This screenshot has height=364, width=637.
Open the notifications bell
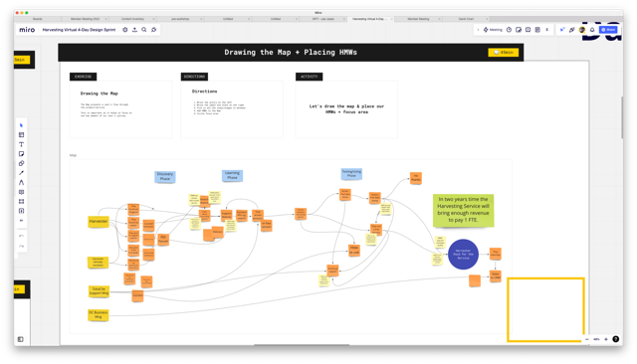click(592, 30)
